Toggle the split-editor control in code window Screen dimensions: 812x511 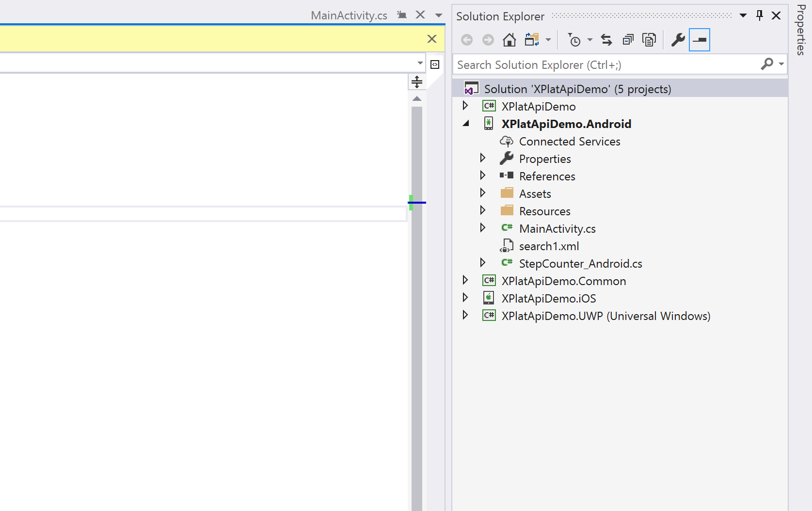416,82
